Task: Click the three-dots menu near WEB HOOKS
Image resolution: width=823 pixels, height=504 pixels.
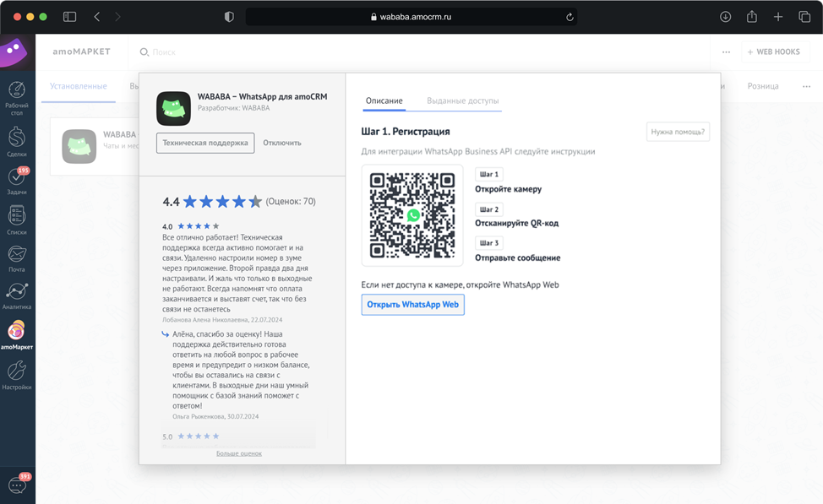Action: (726, 52)
